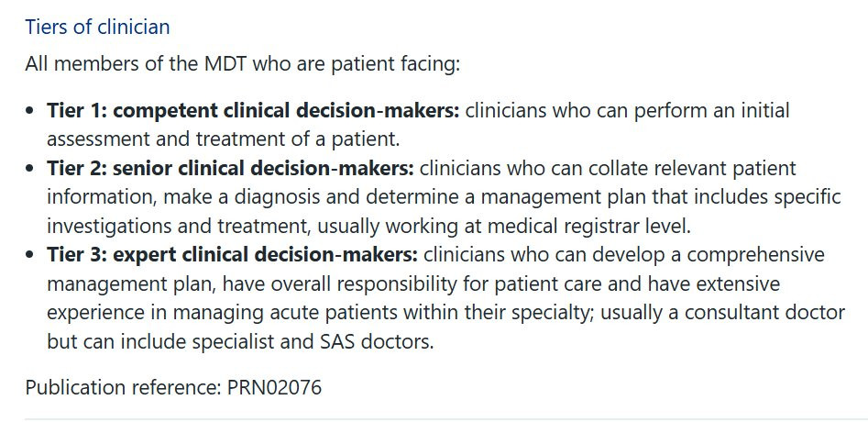The width and height of the screenshot is (868, 422).
Task: Click the bullet point before Tier 2
Action: coord(30,169)
